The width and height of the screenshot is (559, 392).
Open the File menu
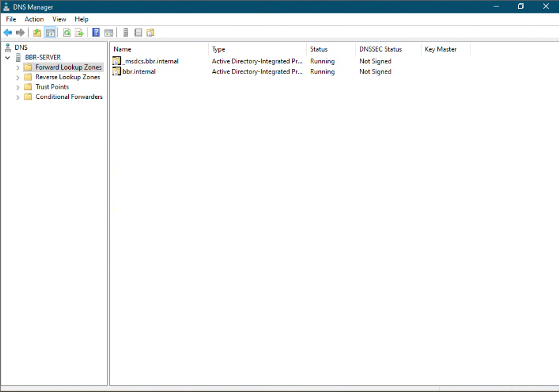[11, 19]
